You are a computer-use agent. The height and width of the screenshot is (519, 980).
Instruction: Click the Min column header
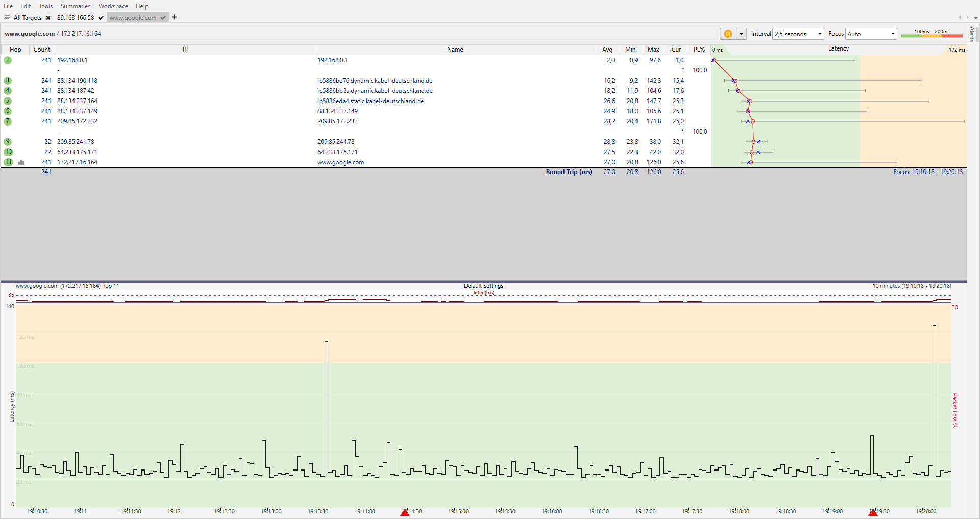coord(630,50)
